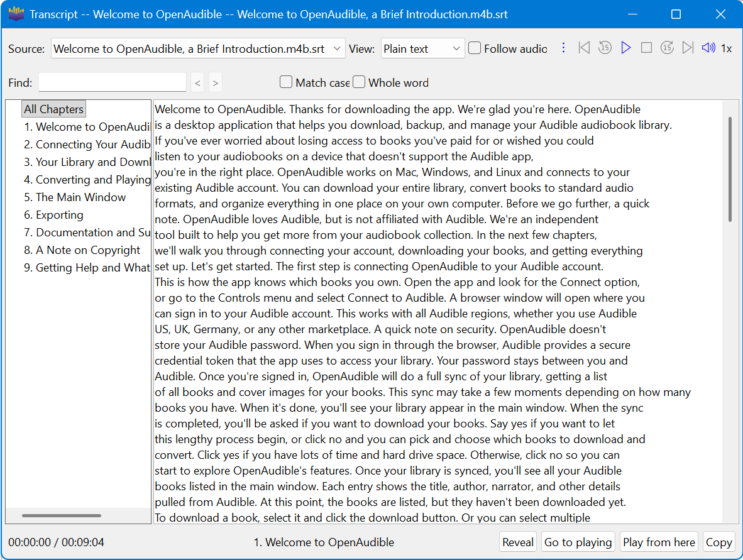This screenshot has width=743, height=560.
Task: Select chapter 9 Getting Help
Action: coord(87,267)
